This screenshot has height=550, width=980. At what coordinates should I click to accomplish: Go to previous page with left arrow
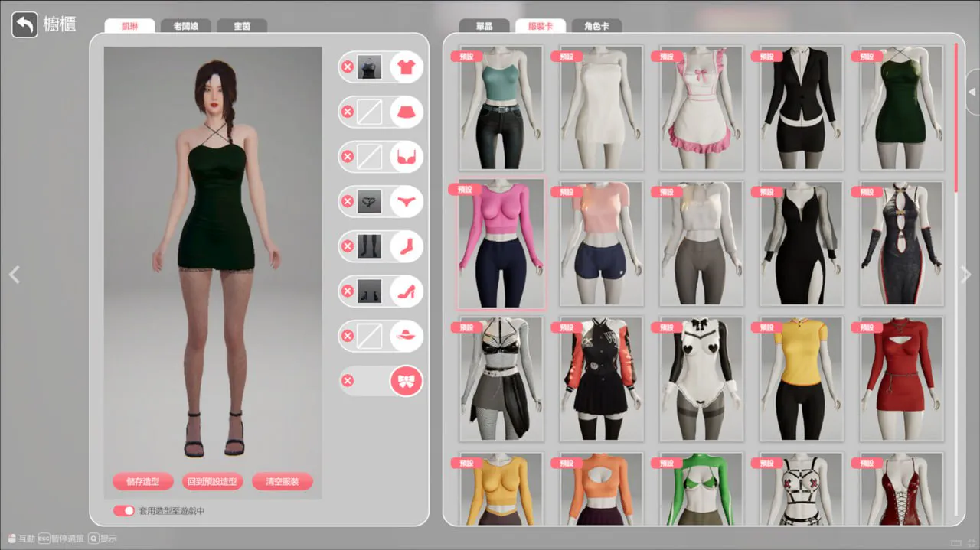pos(14,275)
